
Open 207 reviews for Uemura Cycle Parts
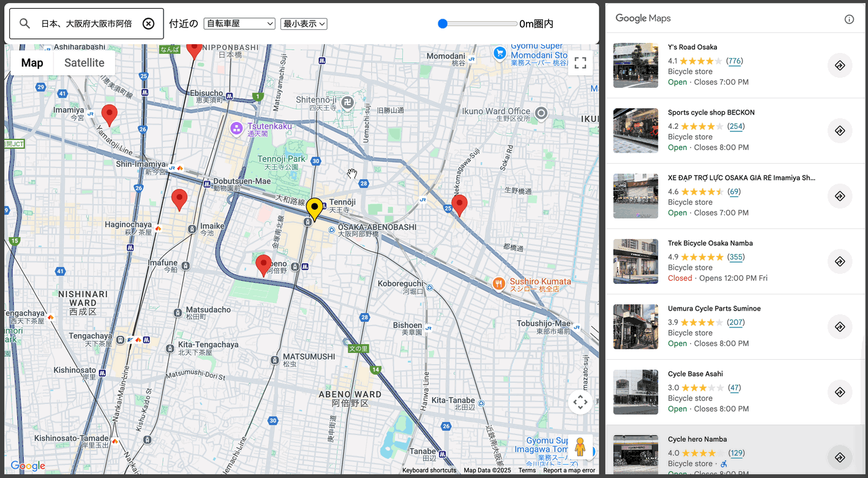click(737, 322)
